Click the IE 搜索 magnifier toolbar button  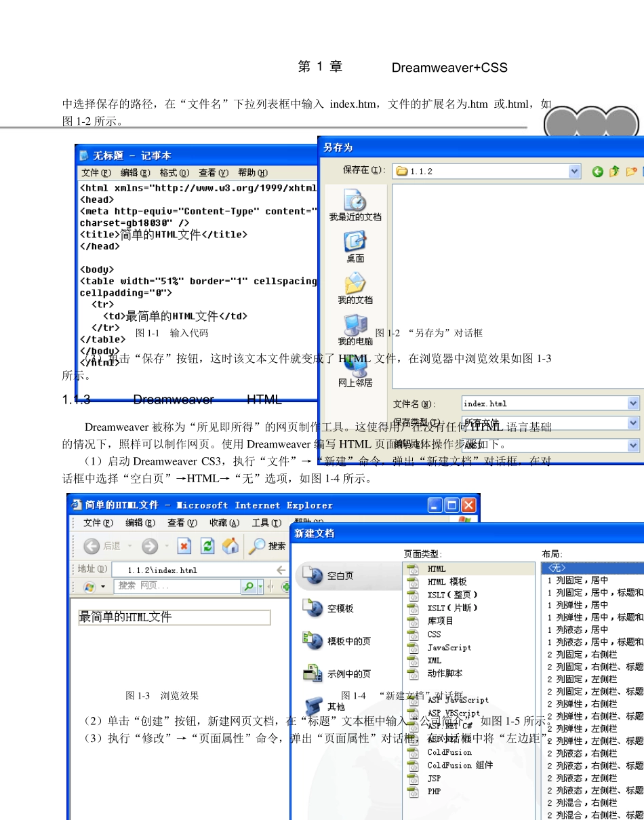(267, 546)
